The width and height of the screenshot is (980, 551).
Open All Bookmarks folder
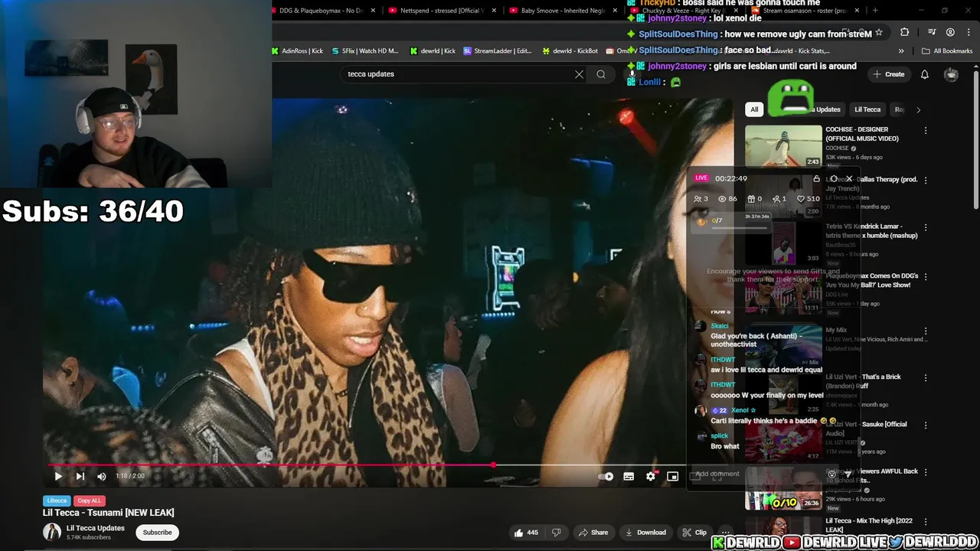947,51
